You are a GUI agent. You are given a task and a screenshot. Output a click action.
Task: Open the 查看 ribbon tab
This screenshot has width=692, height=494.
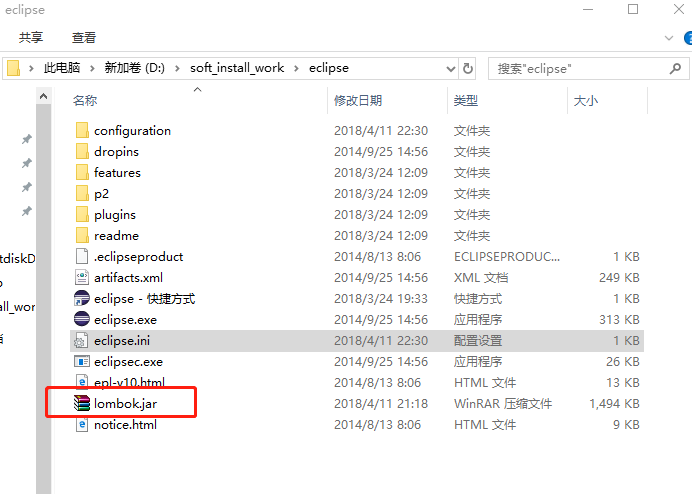[84, 38]
